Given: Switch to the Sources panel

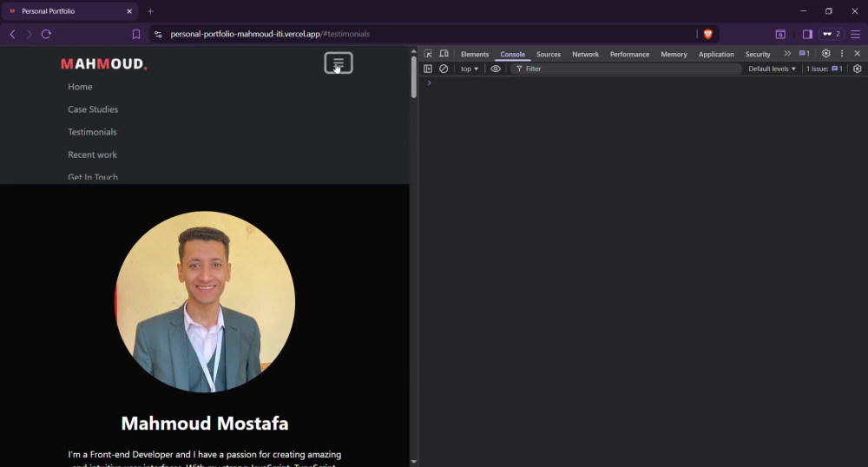Looking at the screenshot, I should tap(549, 54).
